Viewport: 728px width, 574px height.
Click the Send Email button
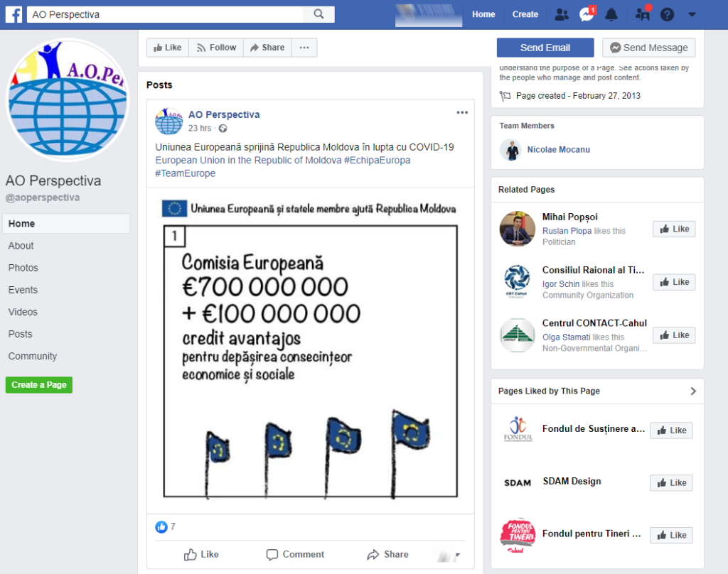pos(545,48)
